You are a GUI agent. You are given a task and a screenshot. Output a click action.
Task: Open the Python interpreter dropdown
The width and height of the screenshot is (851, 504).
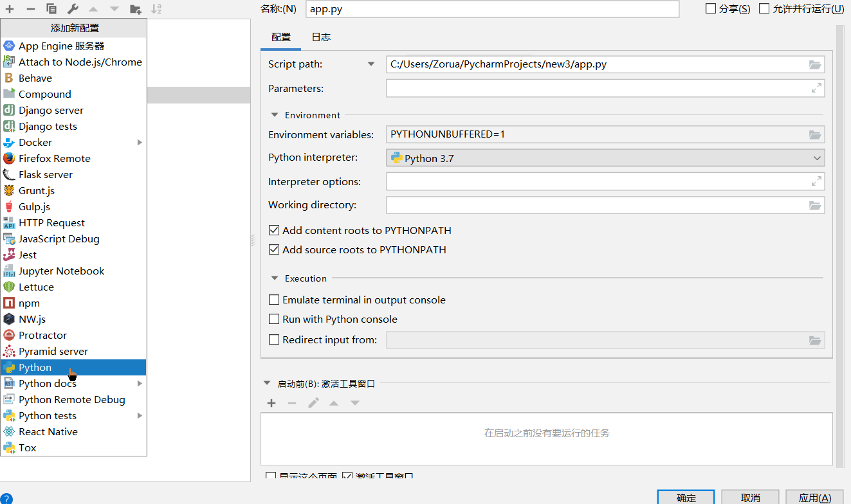[817, 158]
